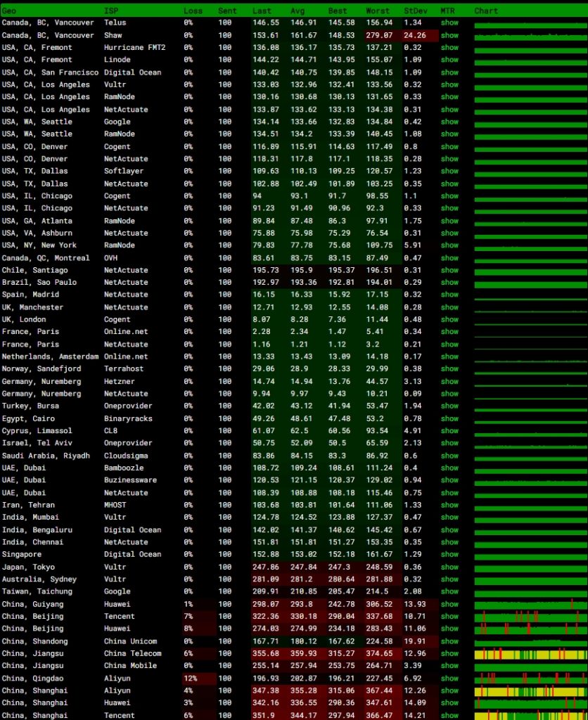The image size is (588, 720).
Task: Show MTR for Seattle Google row
Action: pyautogui.click(x=449, y=122)
